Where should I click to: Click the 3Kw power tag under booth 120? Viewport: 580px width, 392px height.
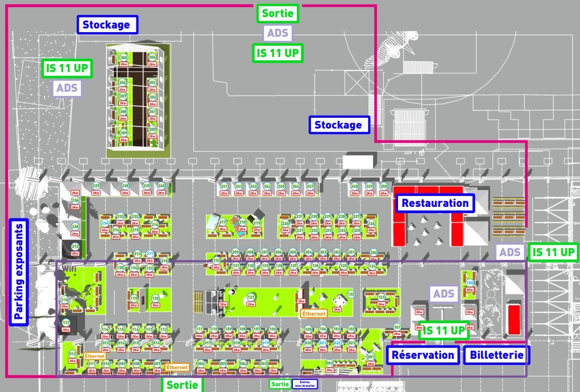pyautogui.click(x=155, y=305)
